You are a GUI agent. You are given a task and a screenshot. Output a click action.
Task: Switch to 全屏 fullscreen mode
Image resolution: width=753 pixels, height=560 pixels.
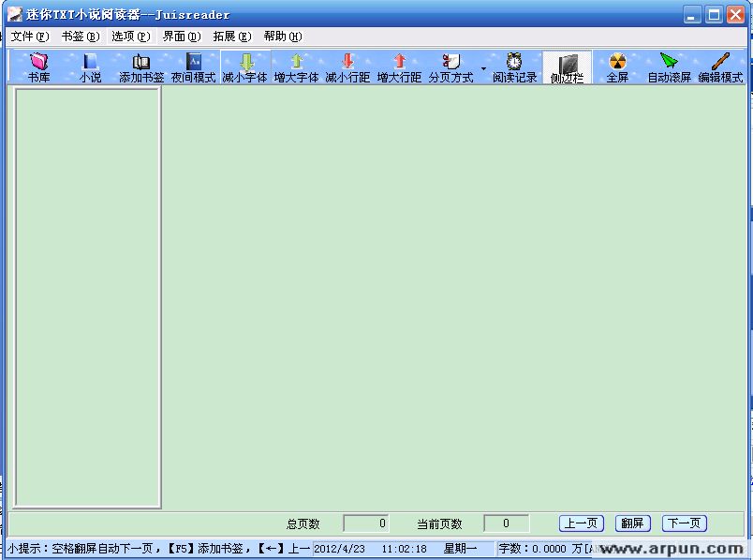pyautogui.click(x=617, y=67)
